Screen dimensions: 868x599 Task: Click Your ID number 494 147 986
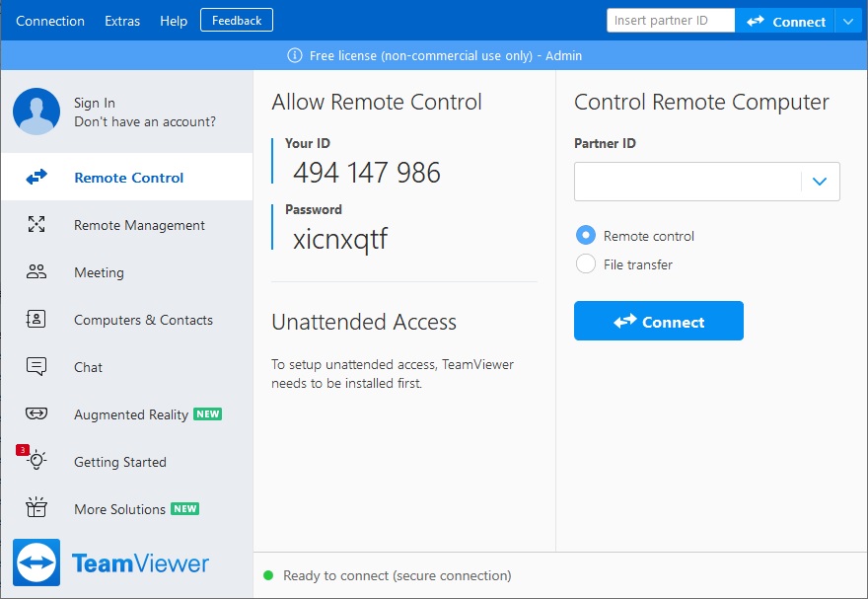pyautogui.click(x=367, y=172)
